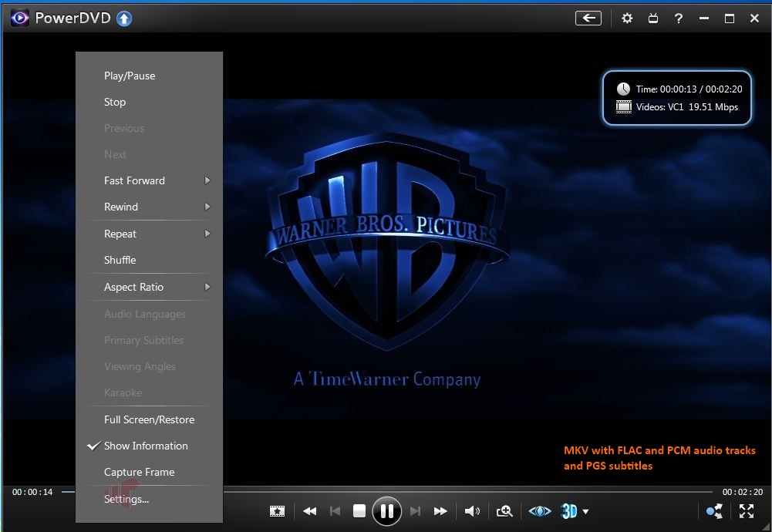Viewport: 772px width, 532px height.
Task: Click the rewind button in control bar
Action: [310, 511]
